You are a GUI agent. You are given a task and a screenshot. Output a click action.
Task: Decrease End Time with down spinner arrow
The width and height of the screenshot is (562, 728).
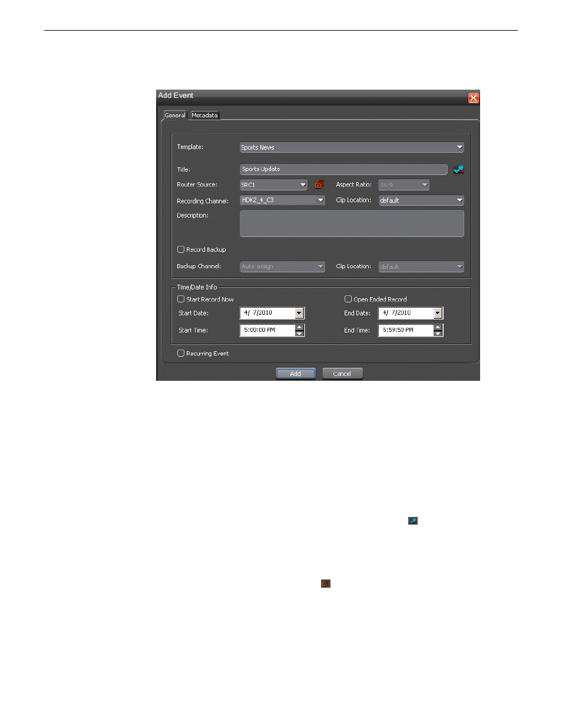[x=438, y=334]
